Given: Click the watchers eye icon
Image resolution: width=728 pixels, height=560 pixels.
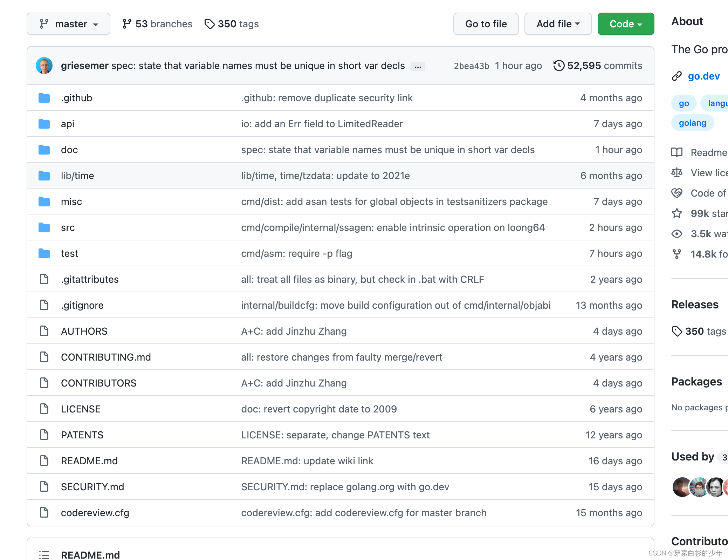Looking at the screenshot, I should pyautogui.click(x=677, y=234).
